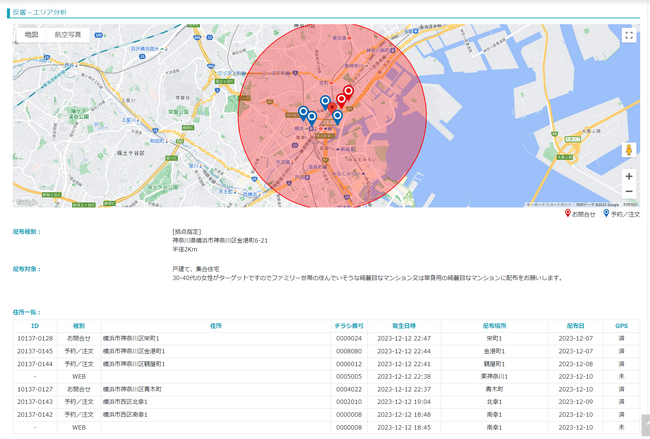Click the 戸建て、集合住宅 target text
The image size is (650, 439).
click(x=196, y=269)
